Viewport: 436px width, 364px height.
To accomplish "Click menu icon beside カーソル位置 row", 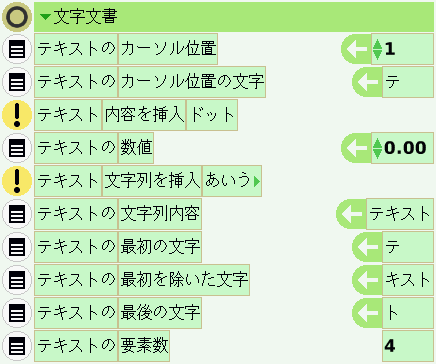I will (17, 49).
